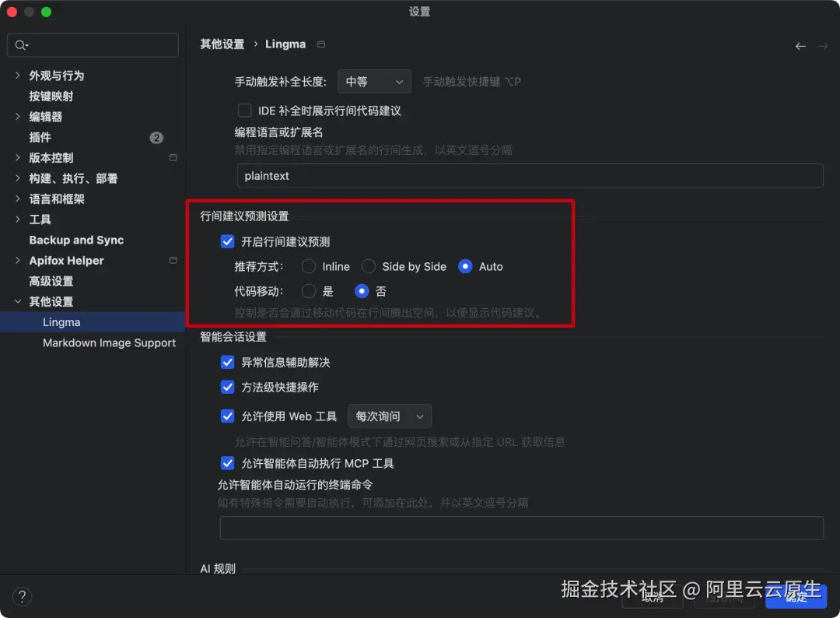Confirm settings with the 确定 button

(796, 596)
